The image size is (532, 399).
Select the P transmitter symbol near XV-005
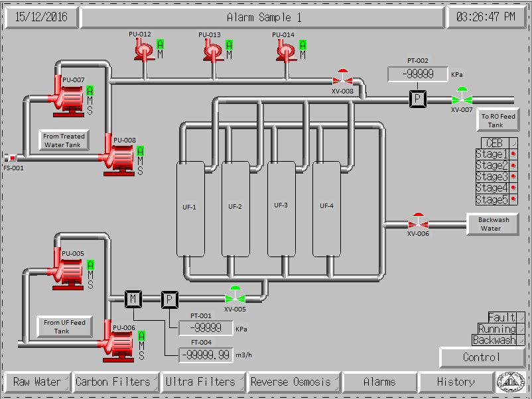(x=169, y=300)
